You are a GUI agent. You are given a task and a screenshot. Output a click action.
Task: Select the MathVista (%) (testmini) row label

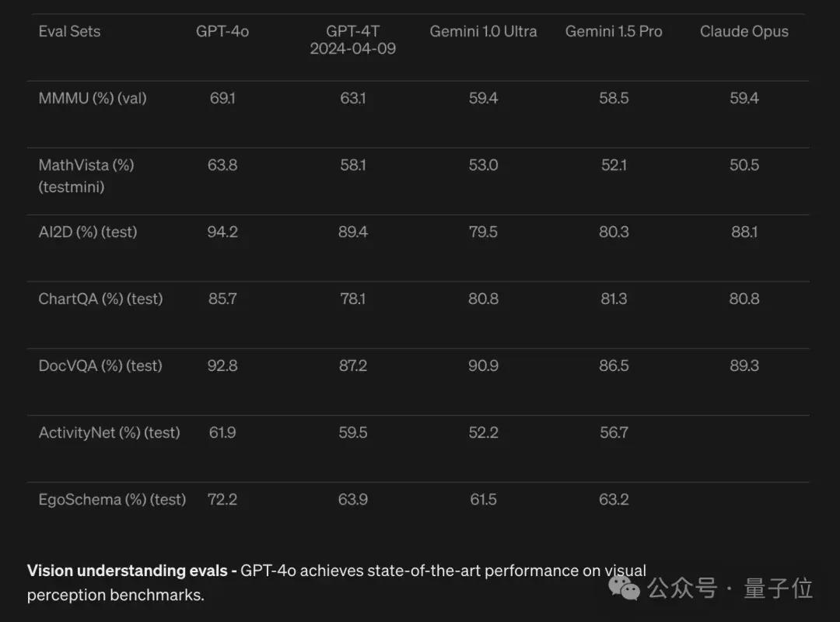pos(86,176)
